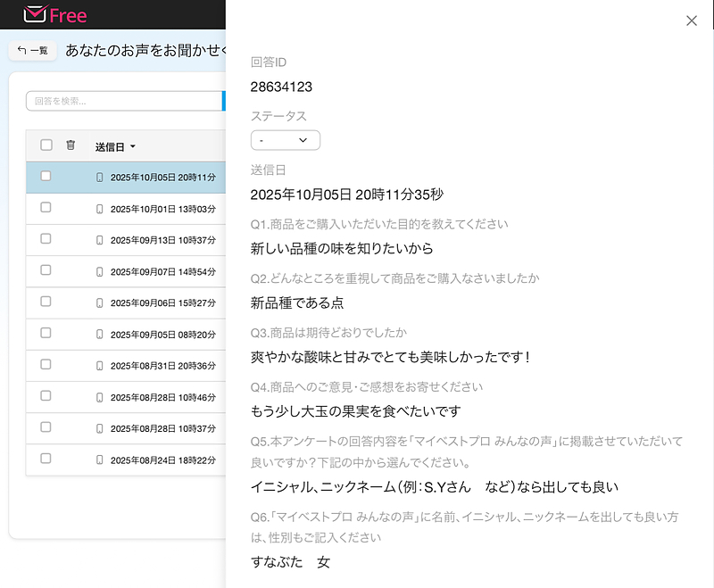Check the box for 2025年10月05日 20時11分 row
The height and width of the screenshot is (588, 714).
(46, 177)
